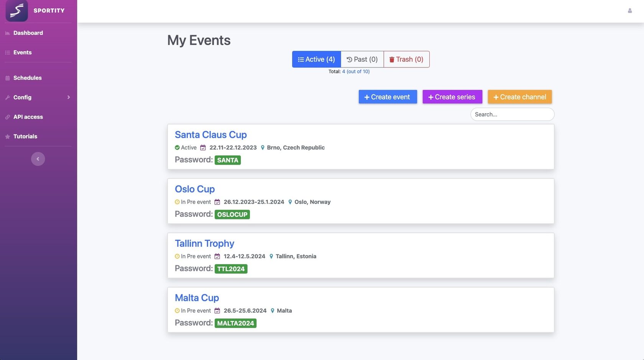Click the Sportity logo
Image resolution: width=644 pixels, height=360 pixels.
point(17,11)
